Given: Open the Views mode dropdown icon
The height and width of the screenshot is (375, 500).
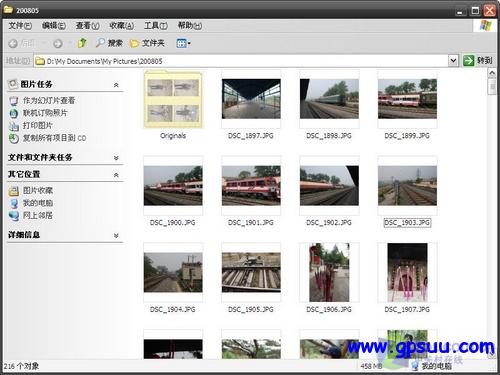Looking at the screenshot, I should pyautogui.click(x=183, y=43).
